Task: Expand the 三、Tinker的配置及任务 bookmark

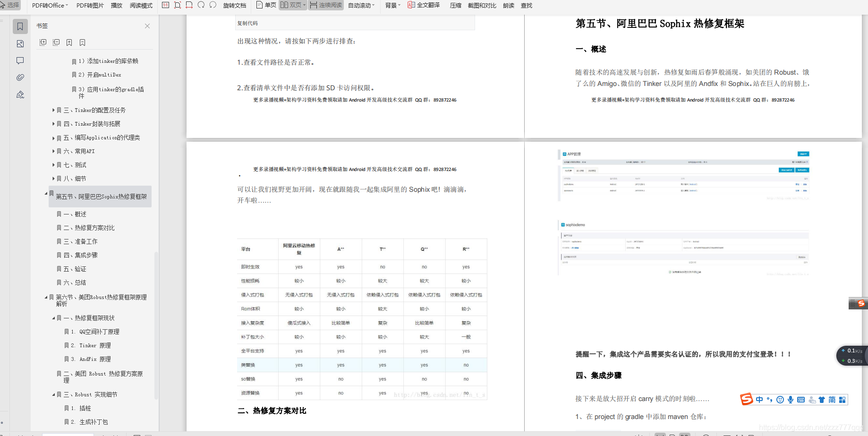Action: [53, 110]
